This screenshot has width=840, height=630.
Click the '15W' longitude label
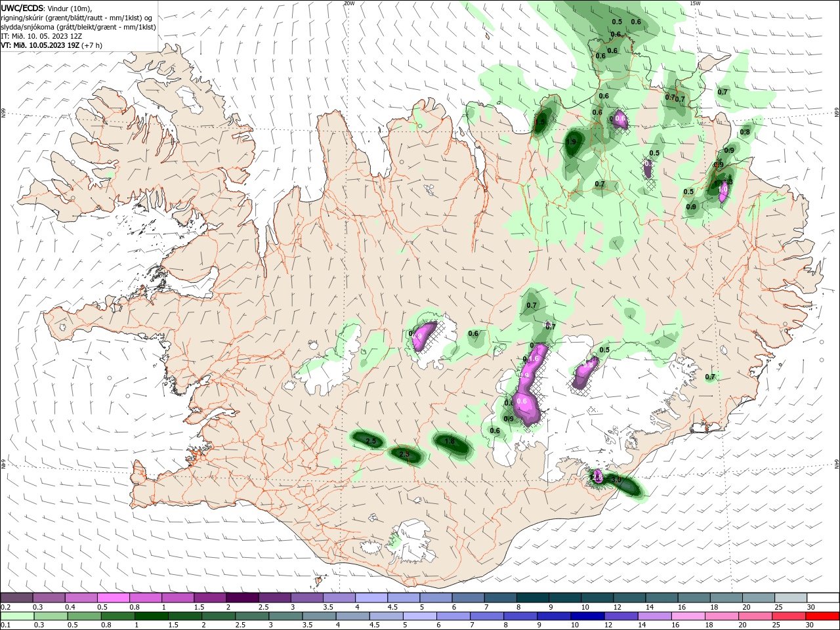coord(695,3)
